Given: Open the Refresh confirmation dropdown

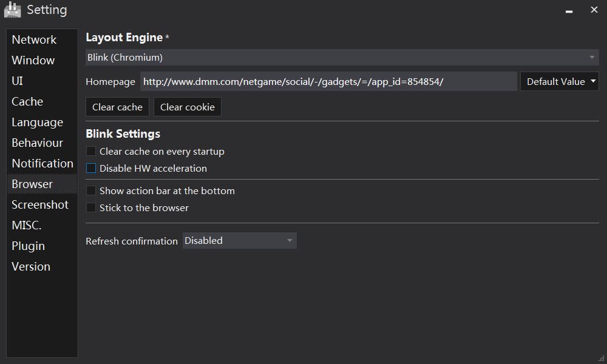Looking at the screenshot, I should [240, 241].
